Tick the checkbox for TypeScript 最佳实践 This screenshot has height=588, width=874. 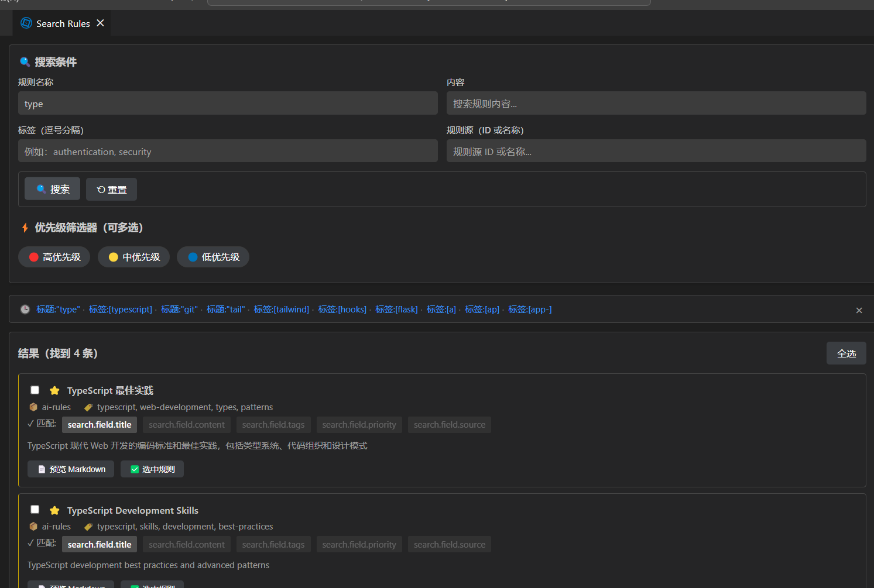(x=35, y=390)
